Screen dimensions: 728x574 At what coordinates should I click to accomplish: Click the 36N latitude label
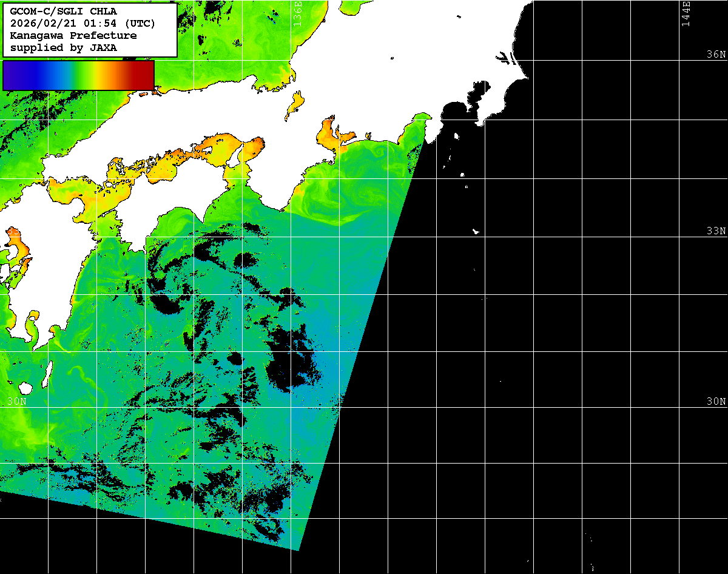tap(716, 55)
